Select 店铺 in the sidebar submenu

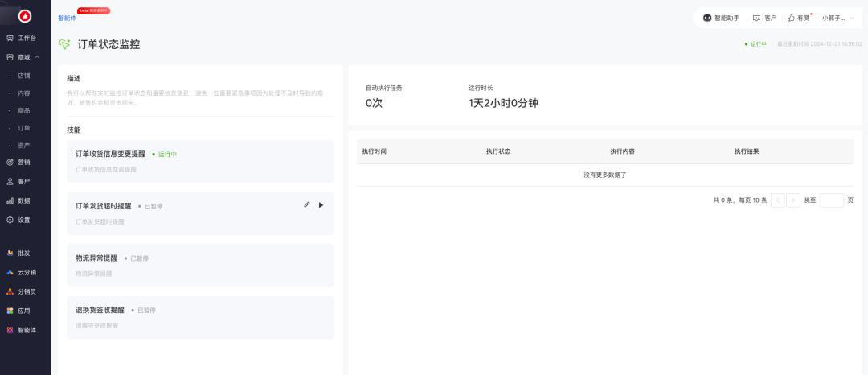[24, 76]
